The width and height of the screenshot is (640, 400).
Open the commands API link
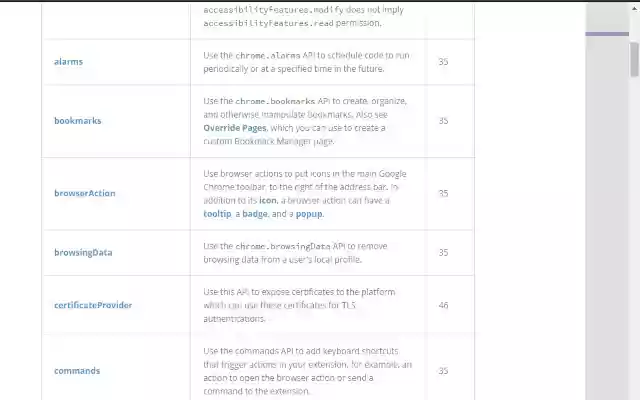[x=77, y=371]
